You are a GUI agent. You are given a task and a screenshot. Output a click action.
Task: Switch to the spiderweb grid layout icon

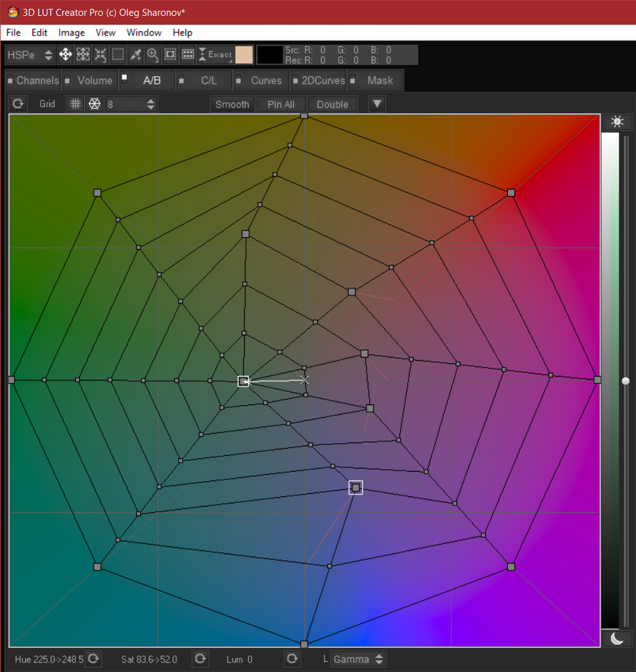93,103
